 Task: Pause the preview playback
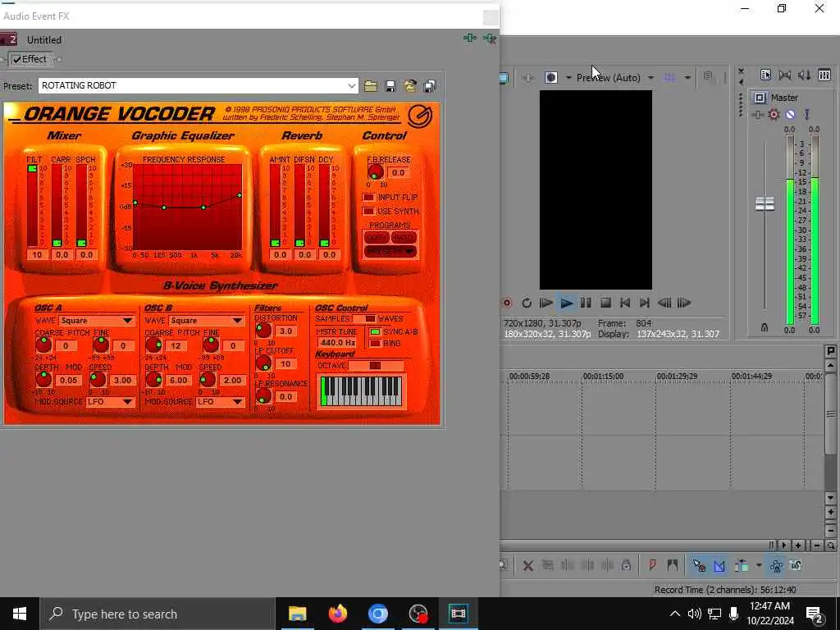pyautogui.click(x=586, y=303)
